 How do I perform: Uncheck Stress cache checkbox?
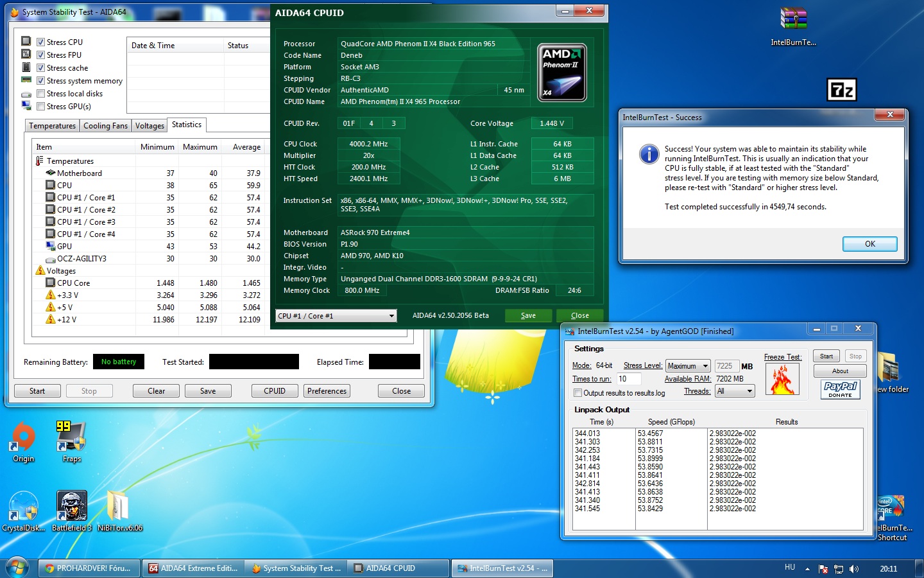pyautogui.click(x=40, y=67)
